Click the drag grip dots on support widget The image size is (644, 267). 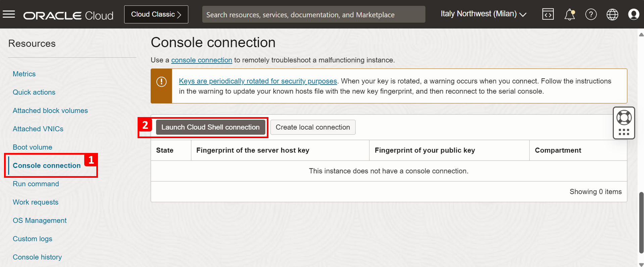point(624,132)
